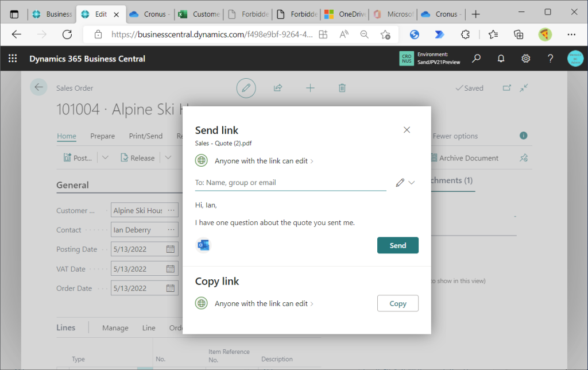Open the browser Favorites list icon
588x370 pixels.
coord(493,34)
